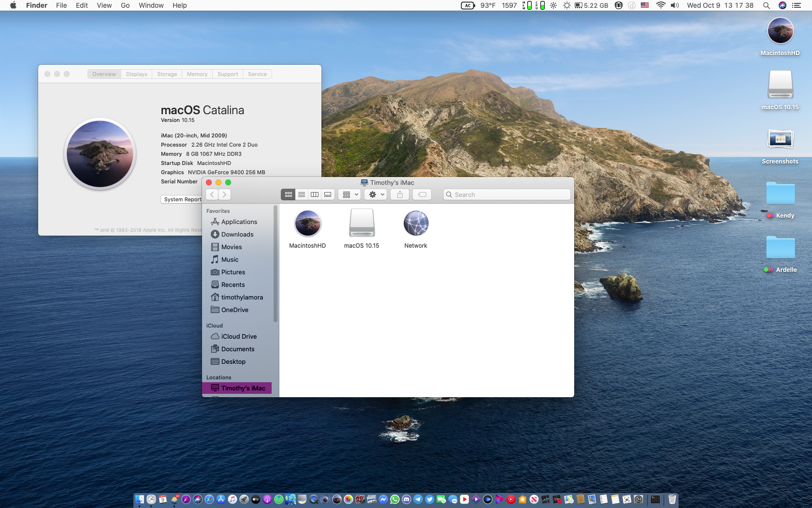Open Downloads in Finder sidebar
This screenshot has width=812, height=508.
(x=237, y=234)
